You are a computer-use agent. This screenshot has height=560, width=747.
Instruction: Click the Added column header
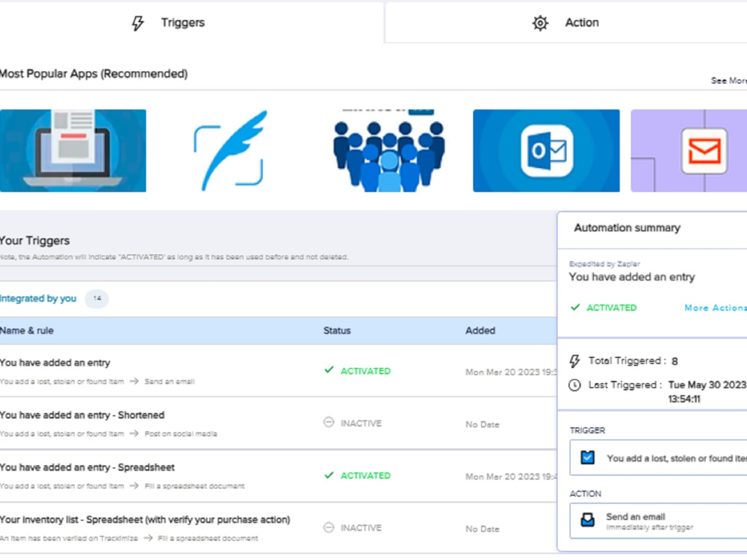click(480, 331)
